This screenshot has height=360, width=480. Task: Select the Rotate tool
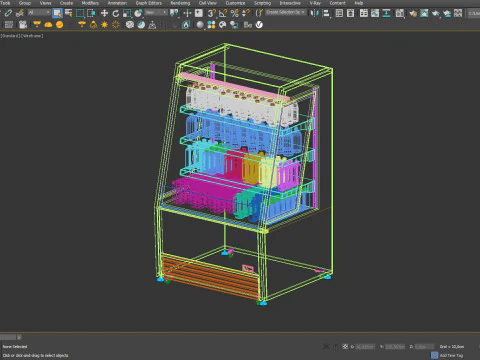[116, 13]
